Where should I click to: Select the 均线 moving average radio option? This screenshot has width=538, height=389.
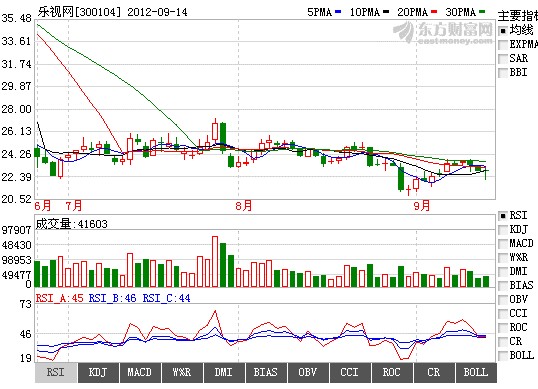pos(503,31)
